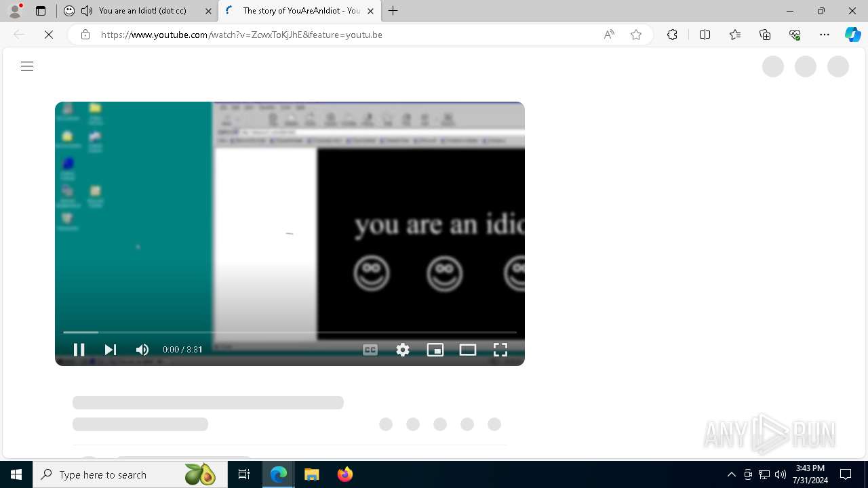Add page to favorites star
Viewport: 868px width, 488px height.
click(636, 35)
